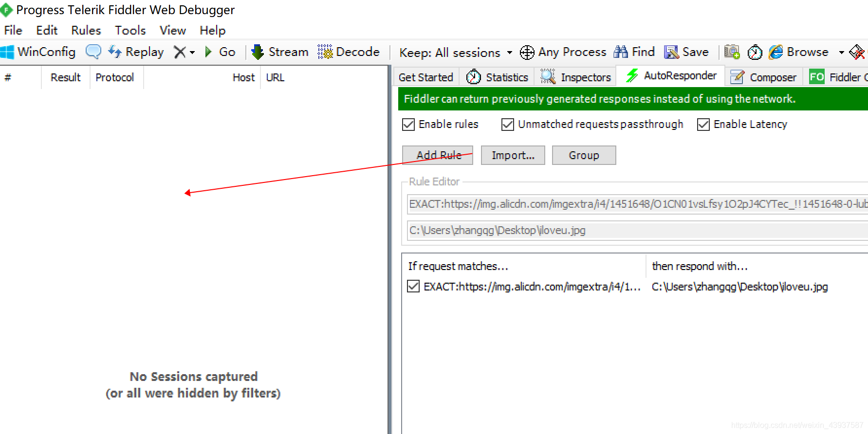The height and width of the screenshot is (434, 868).
Task: Open the Tools menu
Action: pyautogui.click(x=130, y=31)
